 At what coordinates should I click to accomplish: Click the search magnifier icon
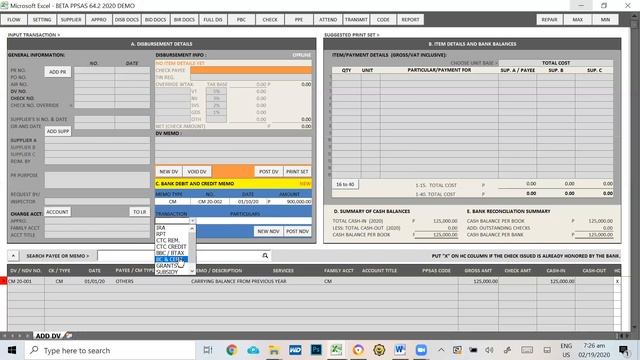265,256
